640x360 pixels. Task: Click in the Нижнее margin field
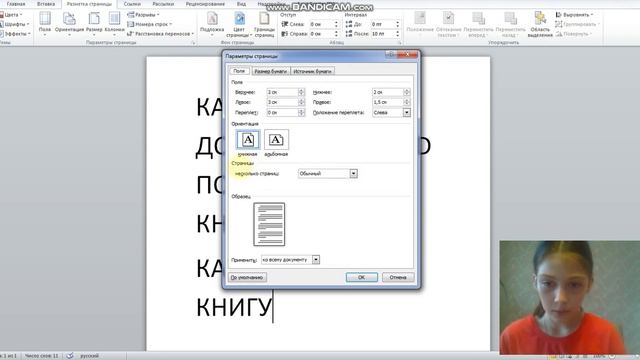pos(387,92)
